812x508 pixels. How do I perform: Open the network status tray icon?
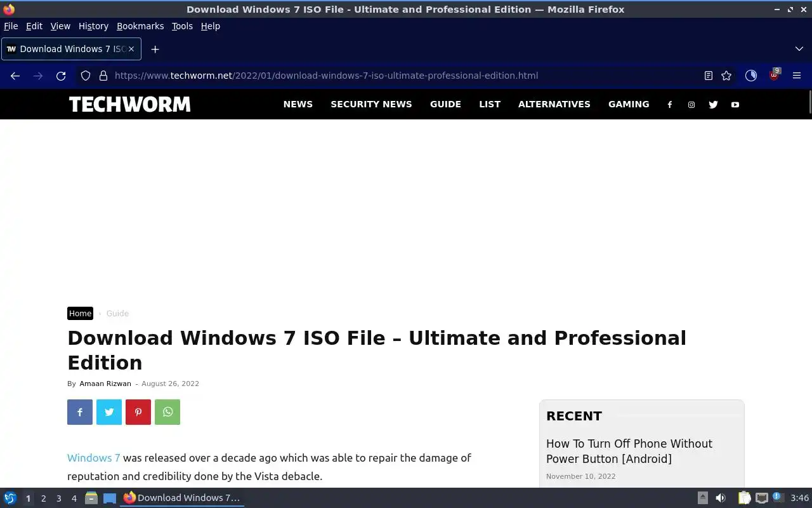pos(762,498)
